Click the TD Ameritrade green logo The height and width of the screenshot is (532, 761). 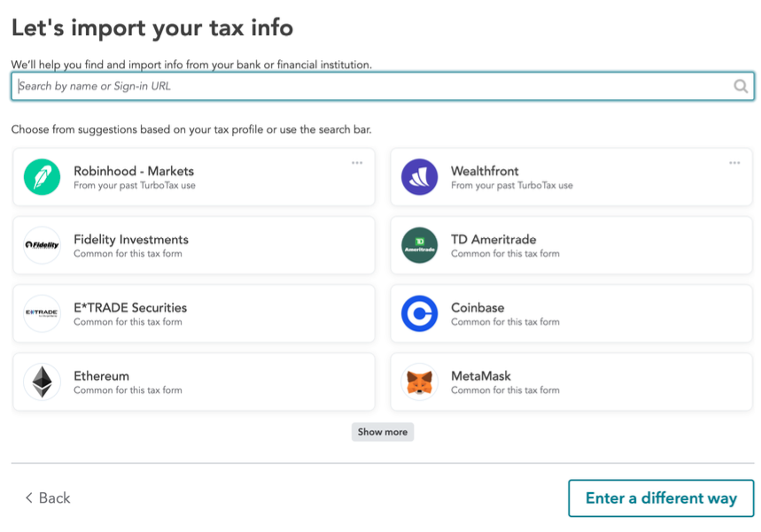(419, 245)
